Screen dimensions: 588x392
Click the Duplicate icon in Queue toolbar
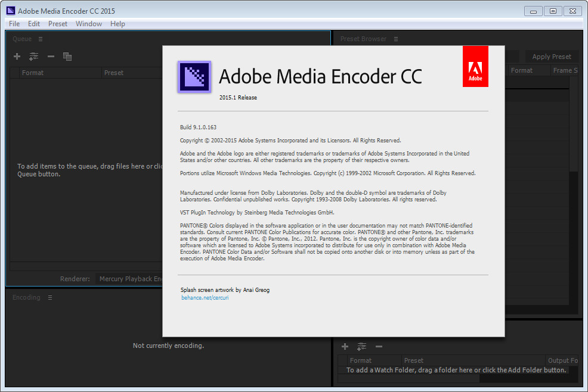pyautogui.click(x=67, y=57)
